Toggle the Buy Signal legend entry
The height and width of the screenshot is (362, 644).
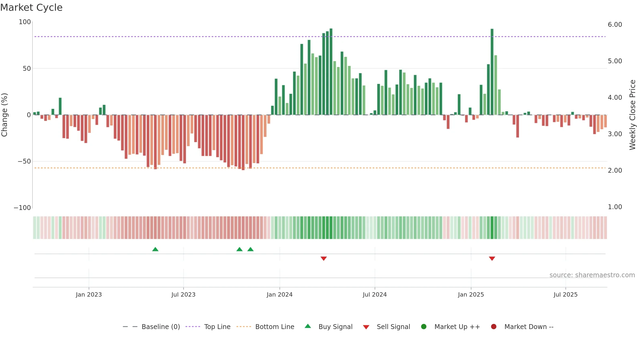329,327
